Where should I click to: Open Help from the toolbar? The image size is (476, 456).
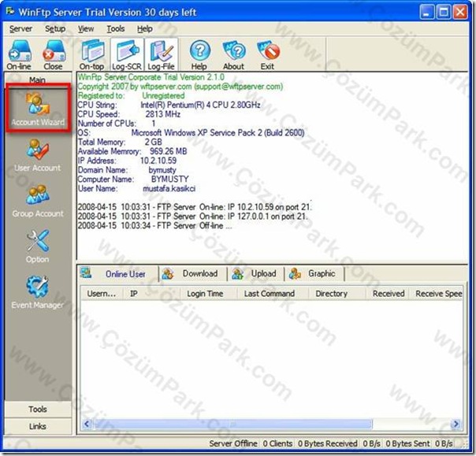pos(199,54)
